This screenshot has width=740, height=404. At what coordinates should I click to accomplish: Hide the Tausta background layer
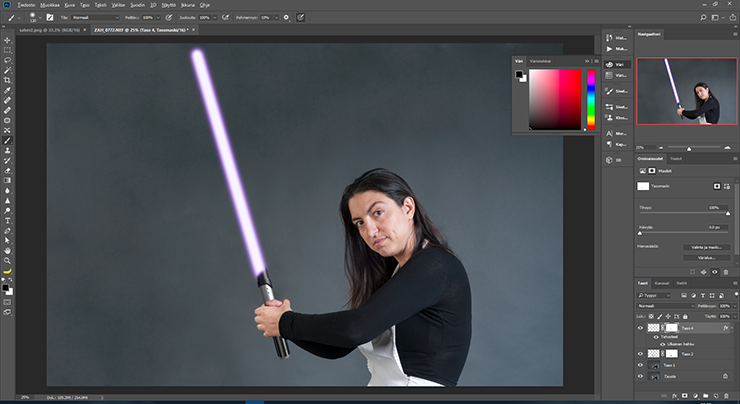640,376
